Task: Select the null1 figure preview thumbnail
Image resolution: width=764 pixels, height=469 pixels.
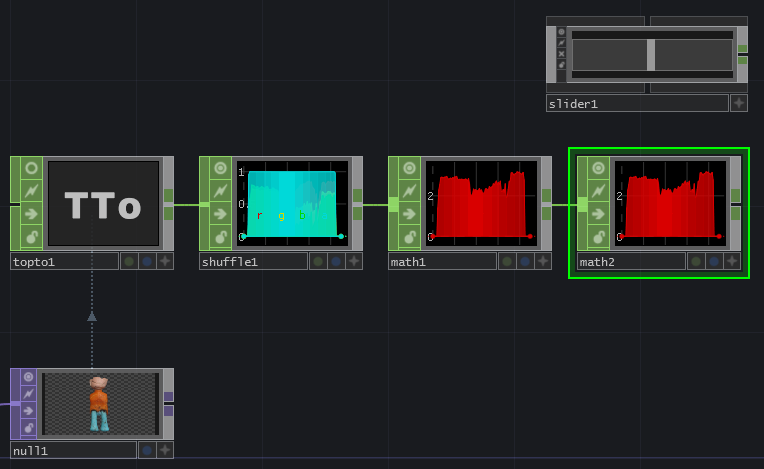Action: tap(98, 404)
